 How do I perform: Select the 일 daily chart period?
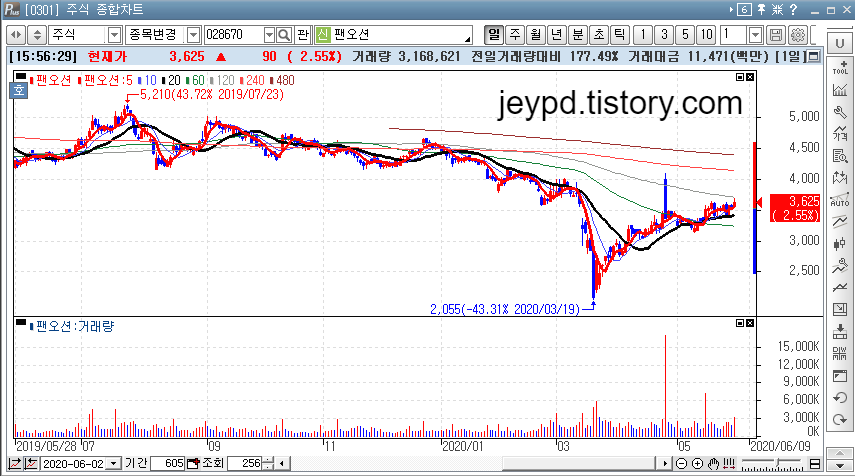point(494,35)
